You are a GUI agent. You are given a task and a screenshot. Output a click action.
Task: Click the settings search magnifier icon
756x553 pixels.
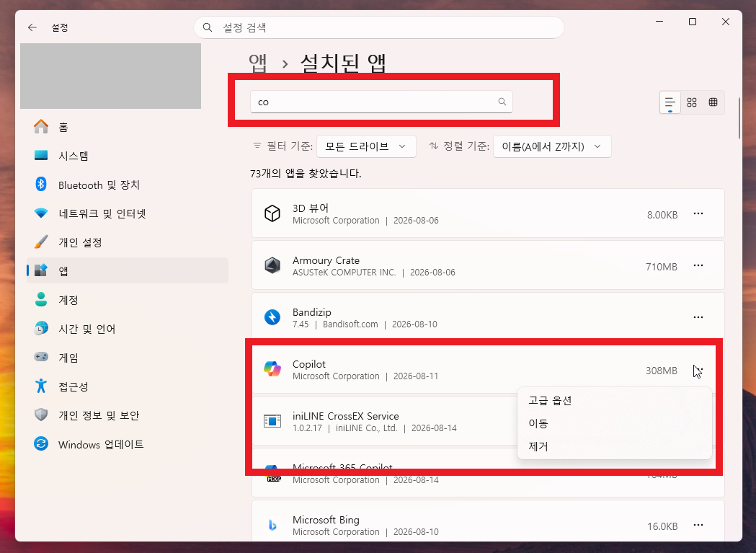click(x=208, y=27)
